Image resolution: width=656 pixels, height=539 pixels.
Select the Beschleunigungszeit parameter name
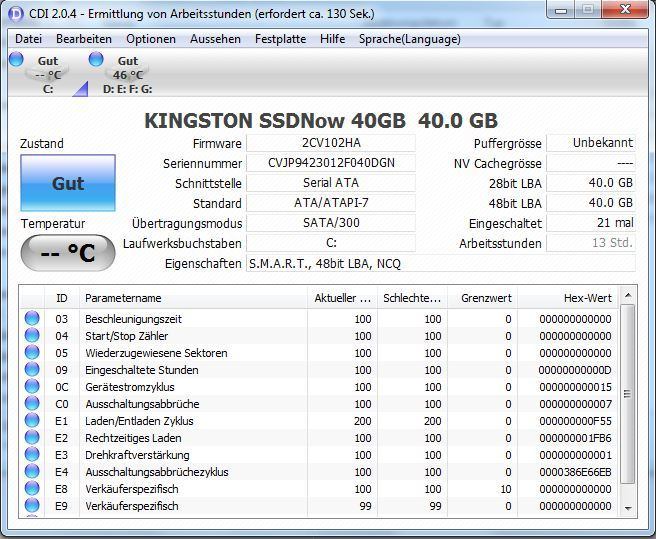[133, 319]
